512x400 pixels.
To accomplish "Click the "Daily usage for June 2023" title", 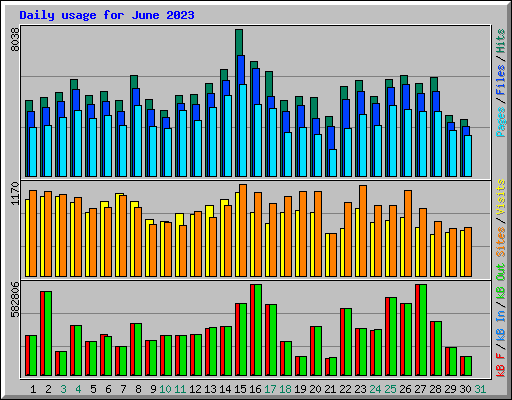I will [107, 15].
